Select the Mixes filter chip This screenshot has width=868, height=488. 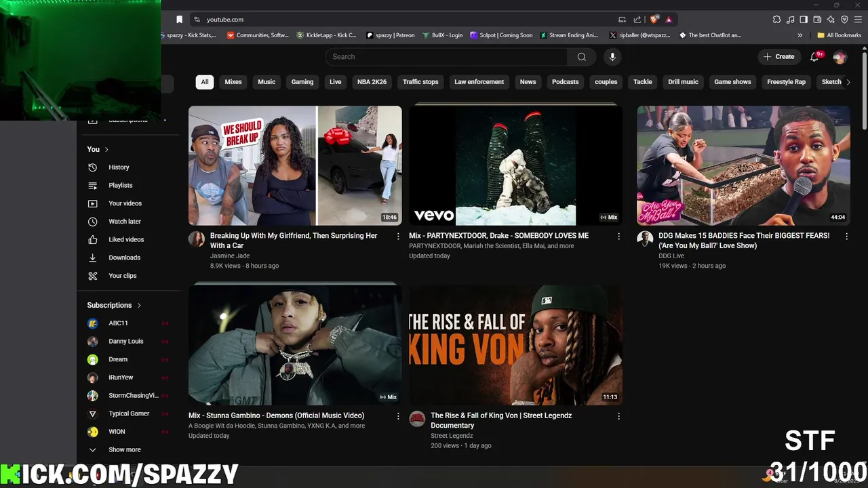pyautogui.click(x=233, y=82)
